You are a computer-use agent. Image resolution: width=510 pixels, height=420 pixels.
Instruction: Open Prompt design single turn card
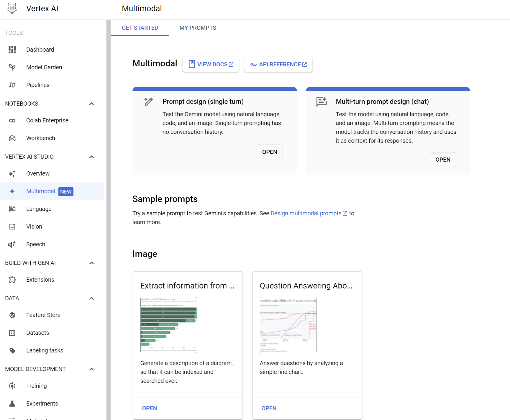pyautogui.click(x=270, y=152)
